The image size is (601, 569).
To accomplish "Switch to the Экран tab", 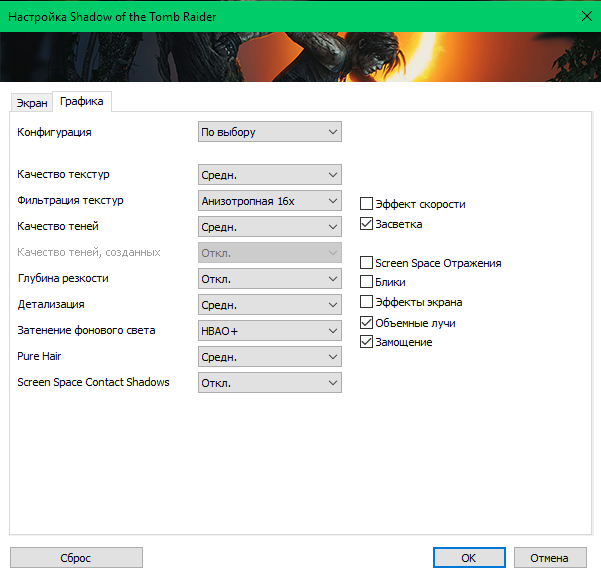I will coord(31,103).
